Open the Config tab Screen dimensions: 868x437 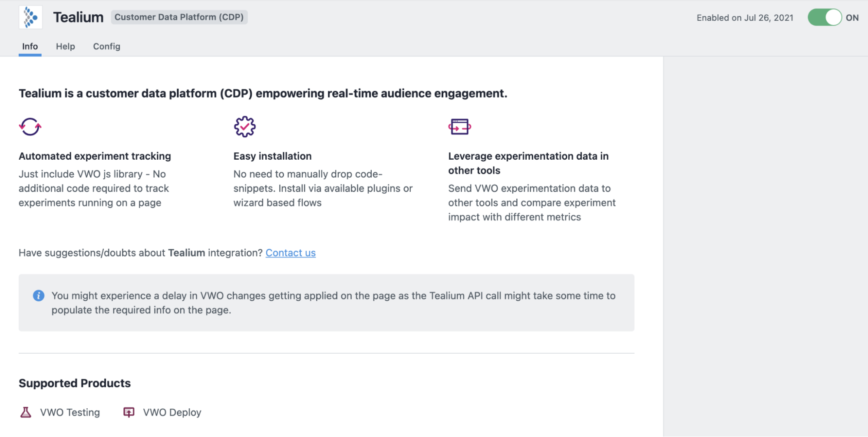coord(107,46)
